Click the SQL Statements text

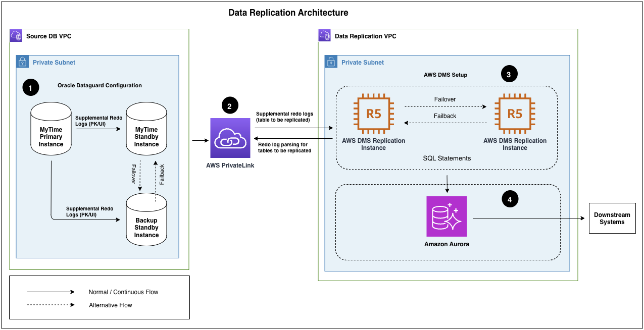pos(447,158)
